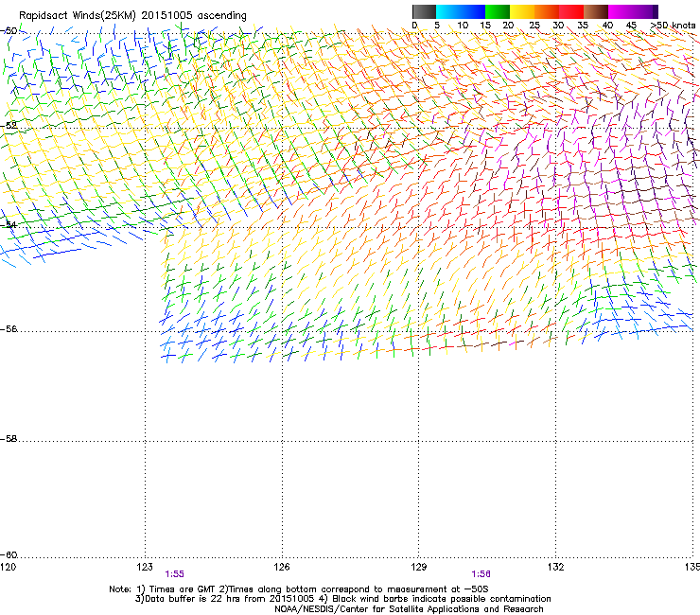The height and width of the screenshot is (615, 700).
Task: Click the '25' knots legend label
Action: [534, 26]
